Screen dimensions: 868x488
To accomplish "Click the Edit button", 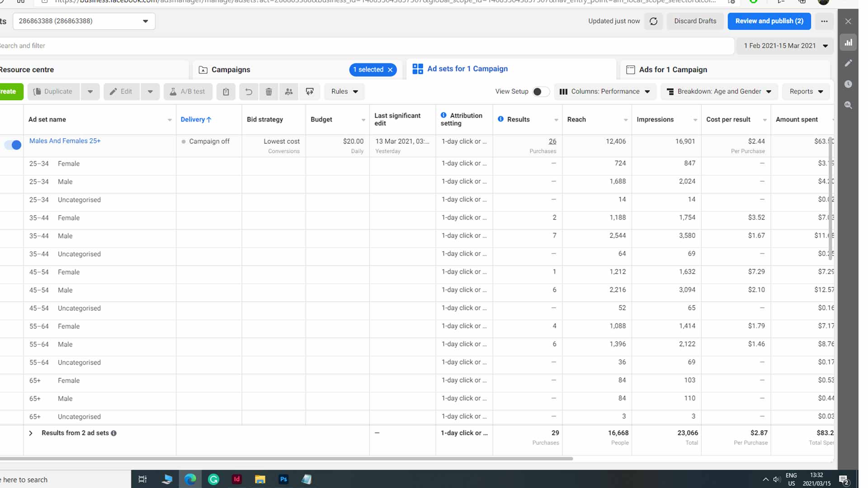I will pyautogui.click(x=122, y=92).
